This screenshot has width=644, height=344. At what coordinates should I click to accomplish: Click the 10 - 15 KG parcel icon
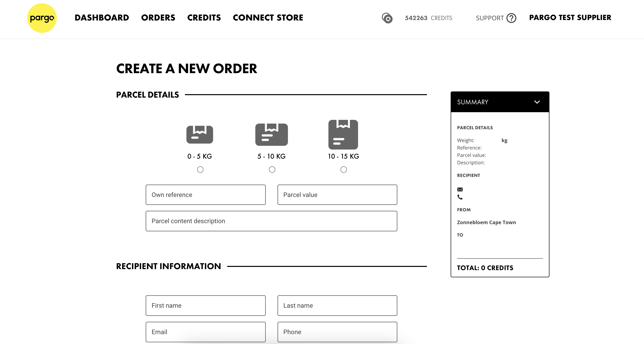click(x=343, y=135)
